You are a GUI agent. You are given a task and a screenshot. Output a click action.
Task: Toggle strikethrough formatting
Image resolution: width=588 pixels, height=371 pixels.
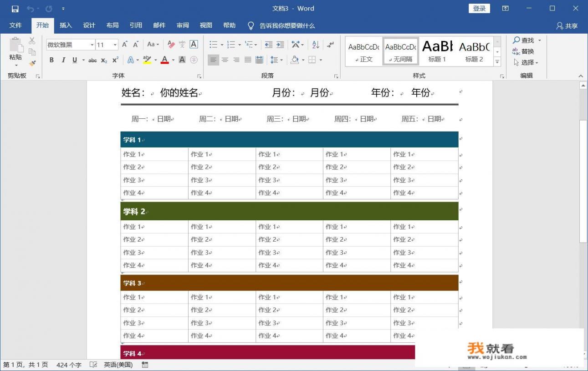[x=92, y=60]
